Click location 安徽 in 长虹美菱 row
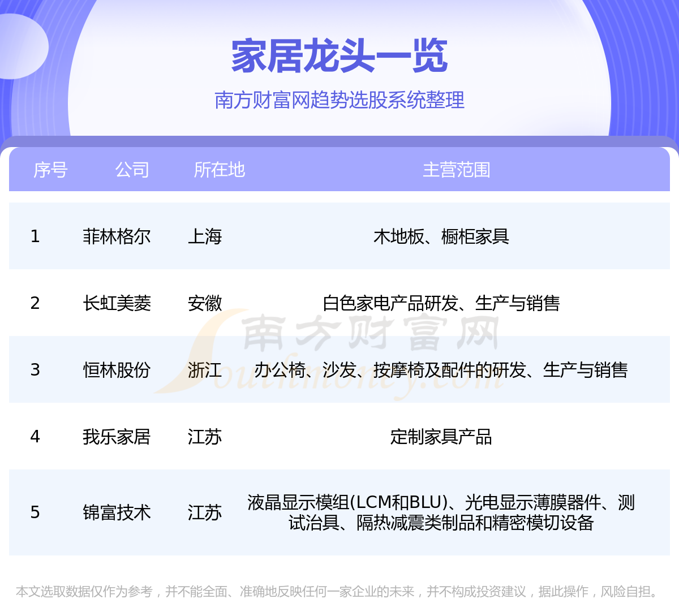Image resolution: width=679 pixels, height=616 pixels. pos(205,303)
